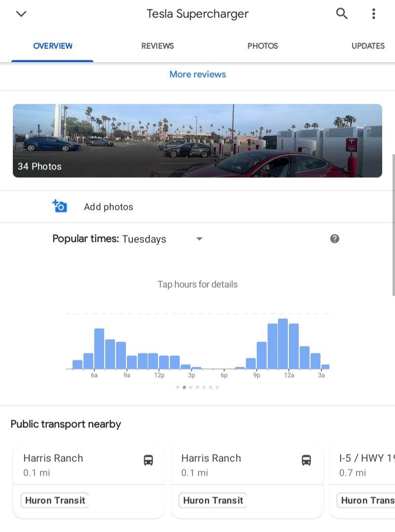Open Huron Transit on first Harris Ranch card
This screenshot has height=532, width=395.
[55, 500]
